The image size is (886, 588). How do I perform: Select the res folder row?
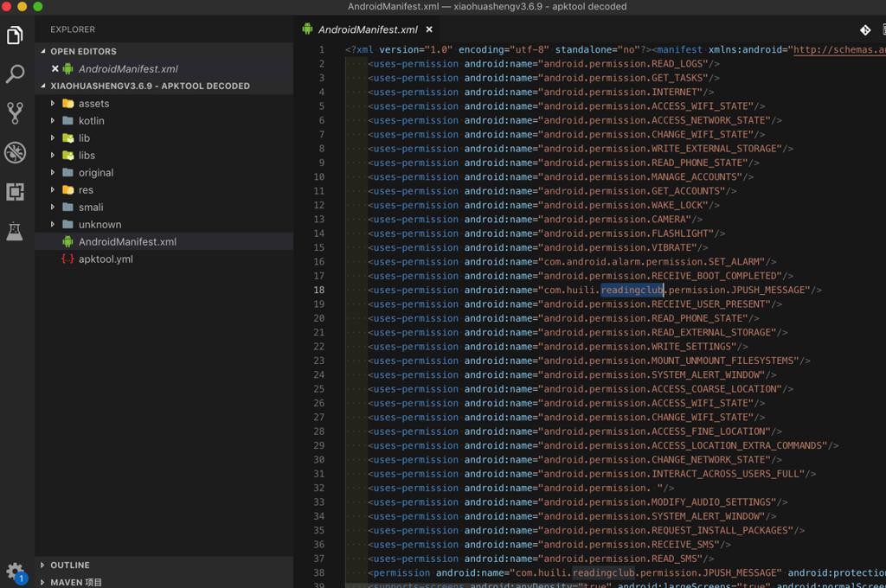click(x=164, y=189)
